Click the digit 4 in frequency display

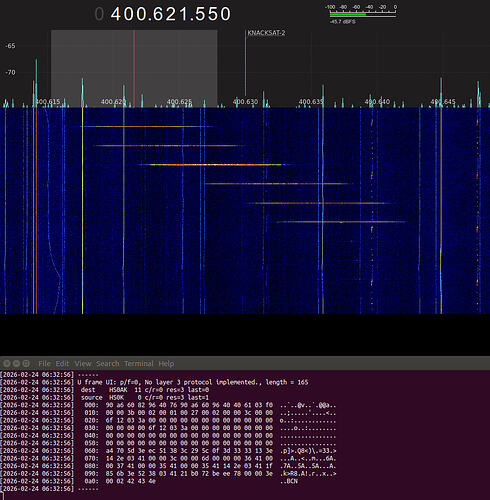[116, 14]
